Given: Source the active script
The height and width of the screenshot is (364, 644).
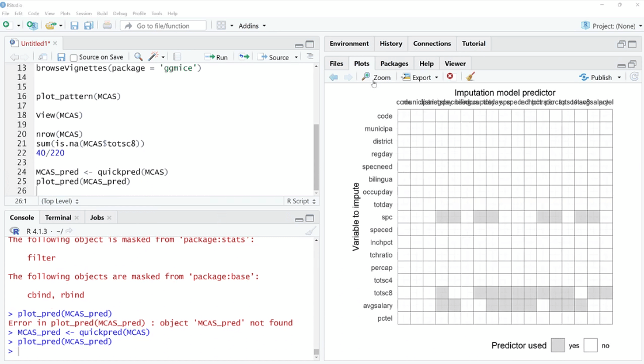Looking at the screenshot, I should pos(273,57).
